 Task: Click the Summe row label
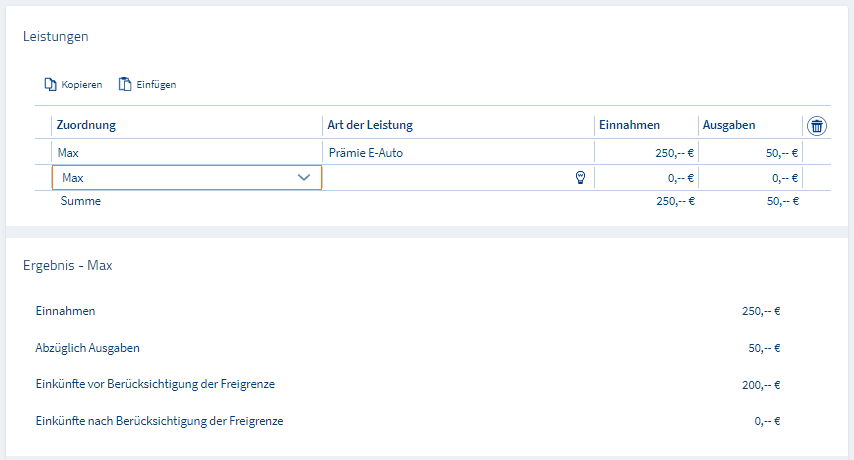pos(81,201)
